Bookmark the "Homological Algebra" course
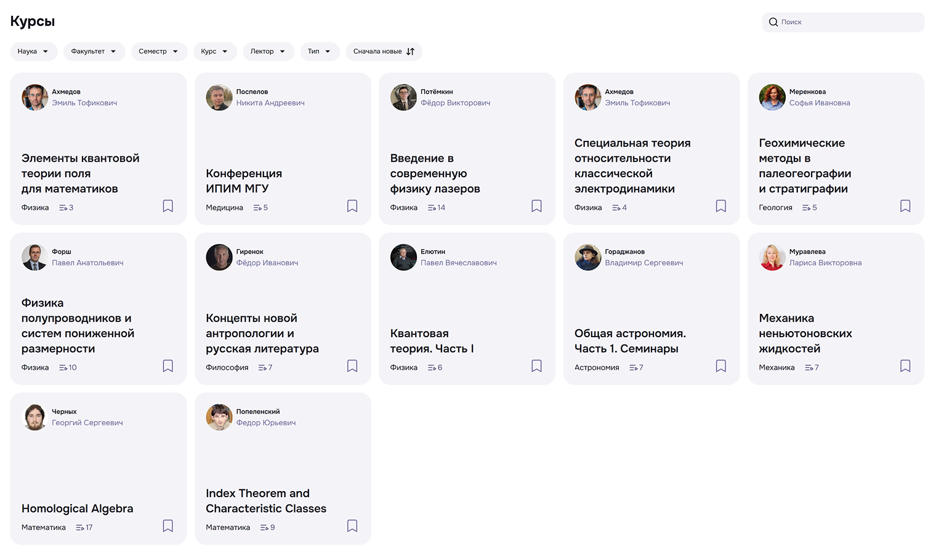The image size is (936, 560). click(167, 526)
